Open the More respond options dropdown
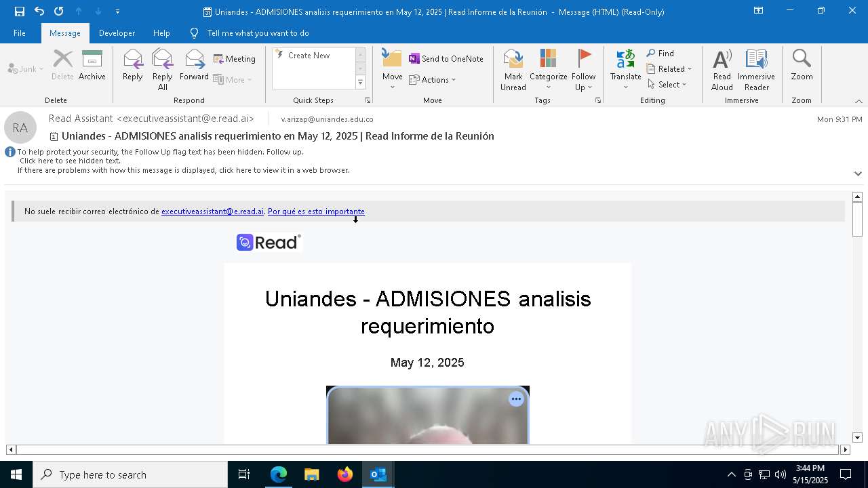868x488 pixels. pyautogui.click(x=233, y=79)
